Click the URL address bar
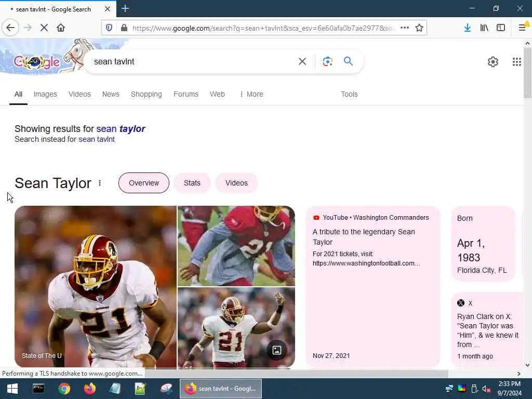 coord(263,28)
